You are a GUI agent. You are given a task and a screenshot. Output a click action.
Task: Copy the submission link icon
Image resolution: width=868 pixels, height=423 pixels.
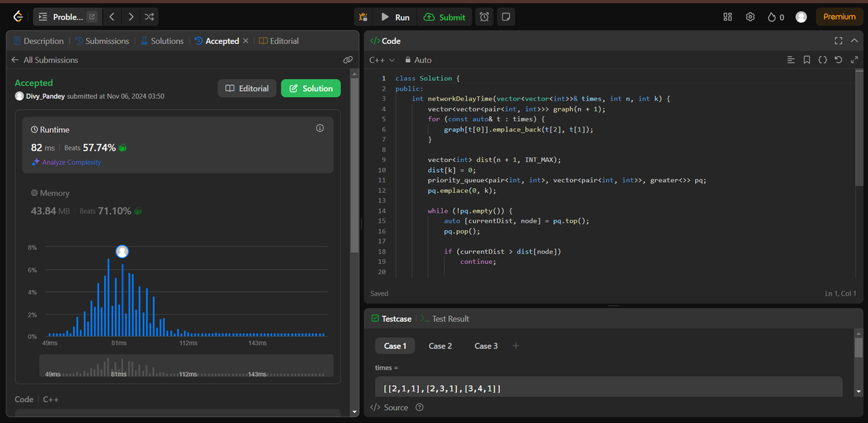pos(348,59)
